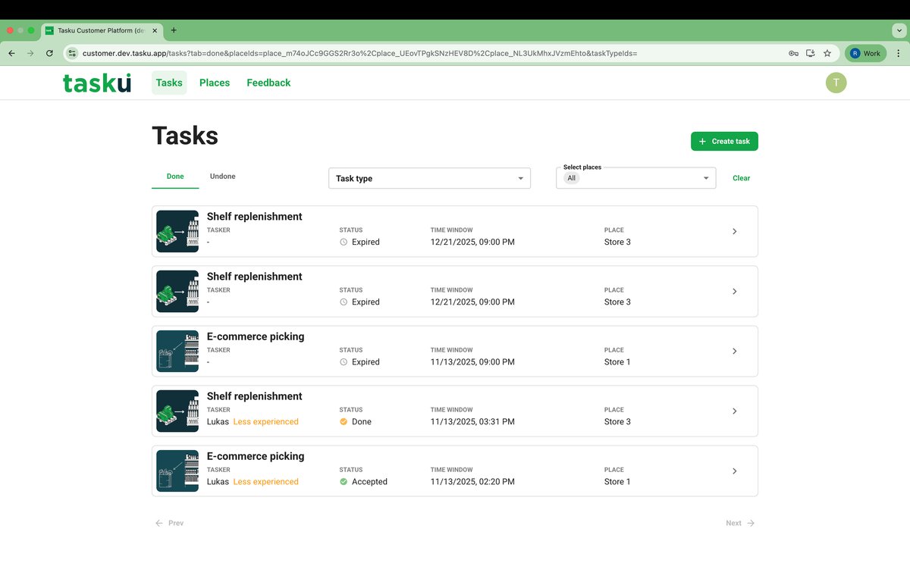
Task: Click the browser back arrow
Action: (11, 54)
